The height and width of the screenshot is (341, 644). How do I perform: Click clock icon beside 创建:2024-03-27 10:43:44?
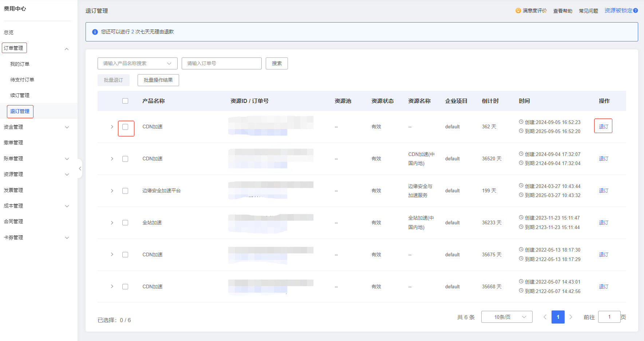[x=521, y=186]
